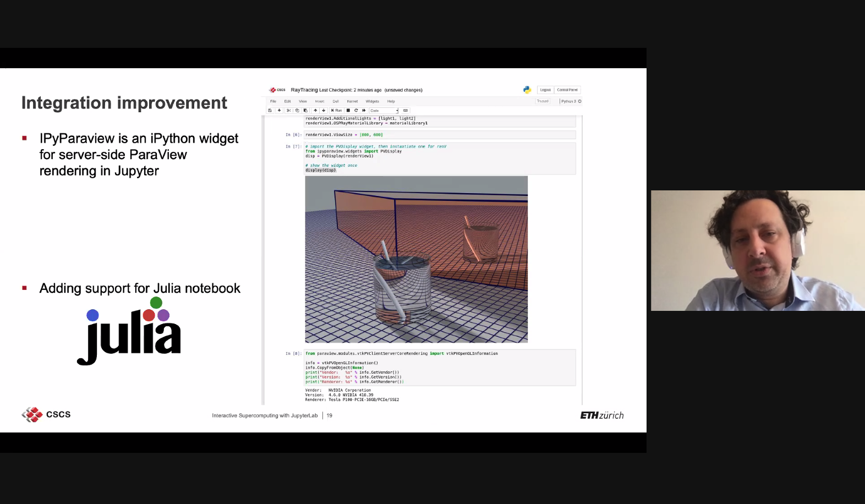Paste cells below icon in toolbar
The image size is (865, 504).
point(305,111)
